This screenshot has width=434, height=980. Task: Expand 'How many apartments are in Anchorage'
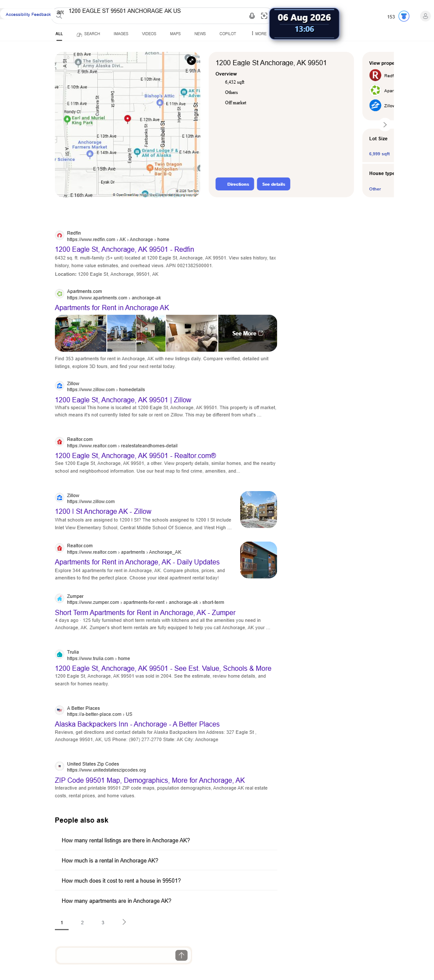pos(166,901)
